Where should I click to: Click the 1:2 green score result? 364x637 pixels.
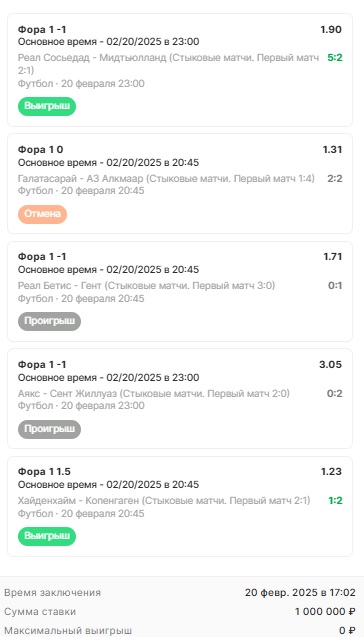coord(335,500)
